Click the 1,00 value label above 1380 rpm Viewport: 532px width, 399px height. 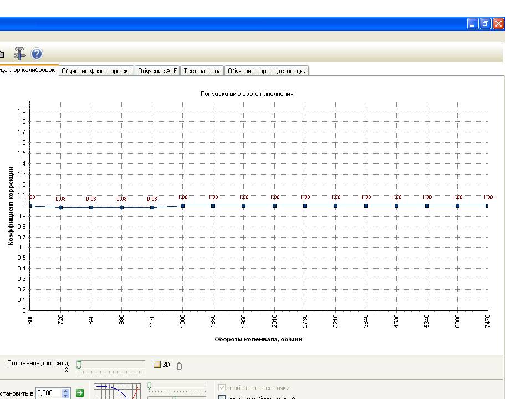[x=182, y=197]
